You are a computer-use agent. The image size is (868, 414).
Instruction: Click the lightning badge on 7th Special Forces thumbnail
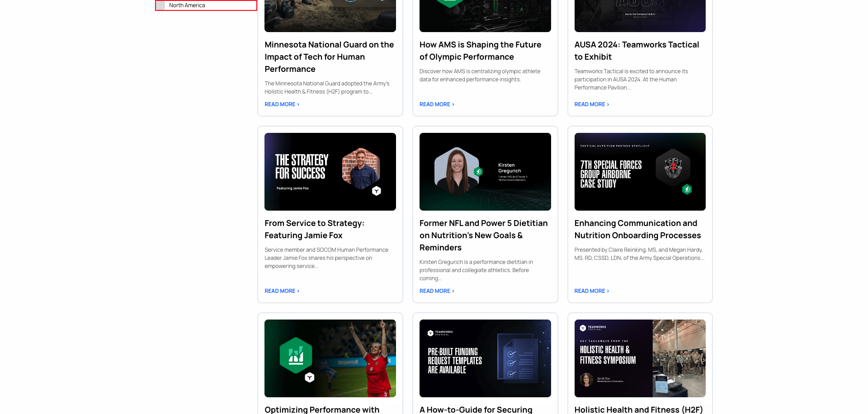[x=688, y=190]
